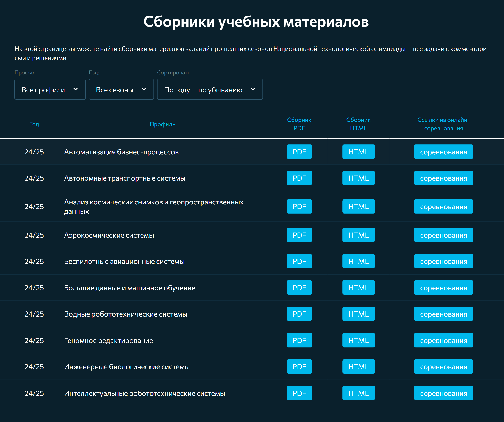504x422 pixels.
Task: Open the sorting dropdown "По году — по убыванию"
Action: click(x=210, y=89)
